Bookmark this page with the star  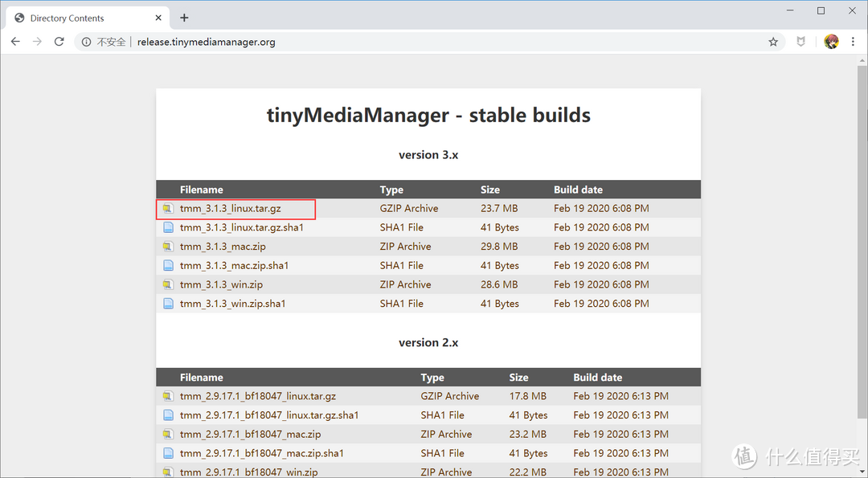(x=773, y=42)
